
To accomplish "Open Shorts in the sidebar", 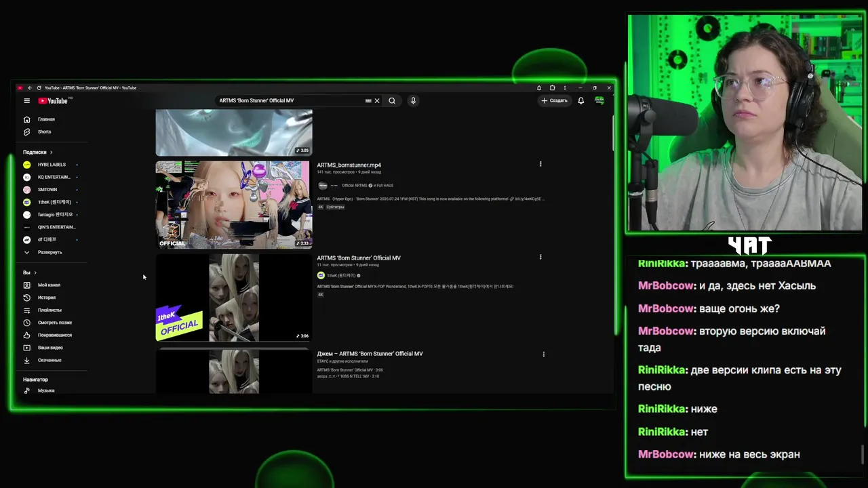I will 44,131.
